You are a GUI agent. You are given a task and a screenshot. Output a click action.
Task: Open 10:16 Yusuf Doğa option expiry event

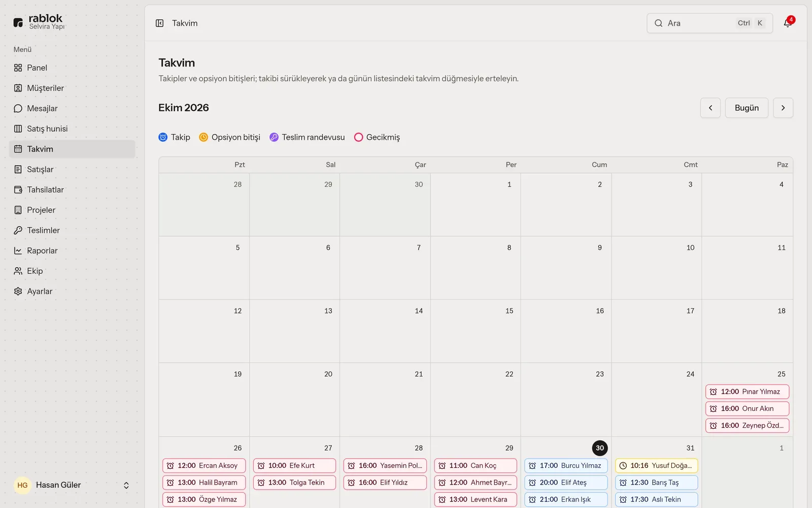[657, 465]
